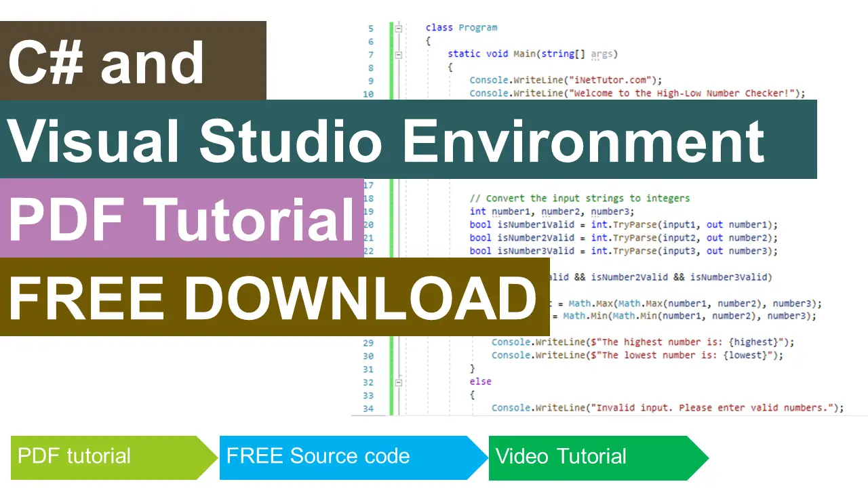Collapse the else block at line 32

[x=399, y=382]
